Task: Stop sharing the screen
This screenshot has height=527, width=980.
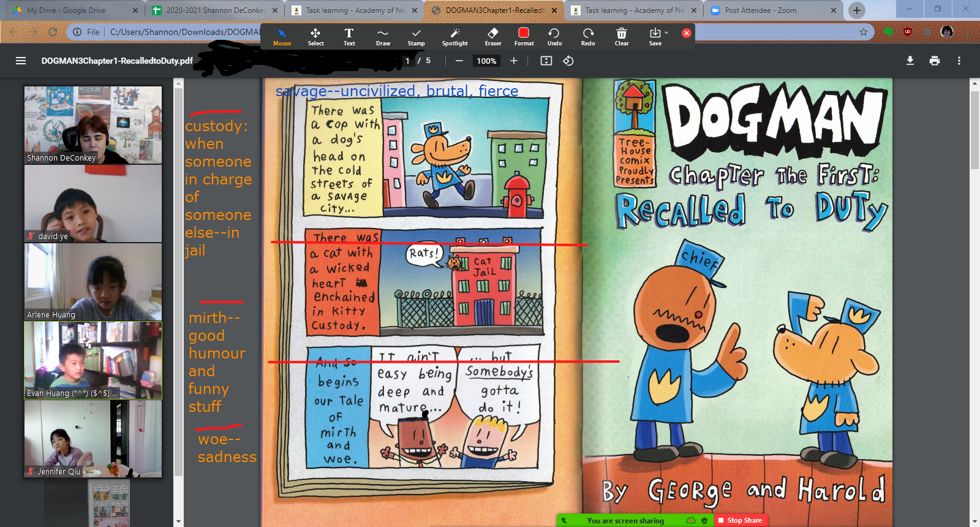Action: click(x=741, y=520)
